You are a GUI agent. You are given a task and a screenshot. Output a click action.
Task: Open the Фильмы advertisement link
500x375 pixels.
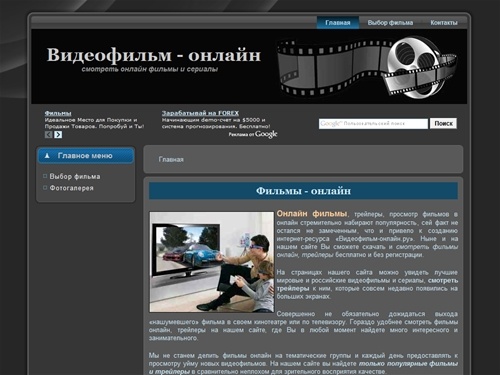click(58, 113)
